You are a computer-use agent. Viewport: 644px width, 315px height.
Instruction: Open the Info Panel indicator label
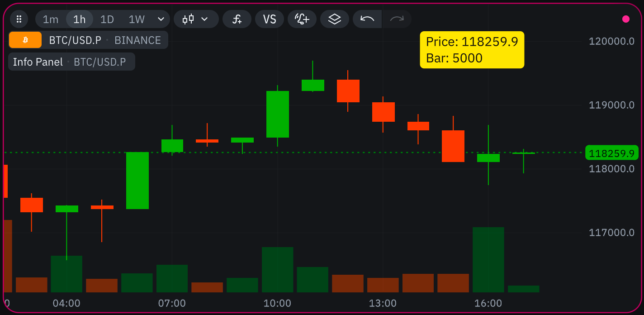point(71,62)
